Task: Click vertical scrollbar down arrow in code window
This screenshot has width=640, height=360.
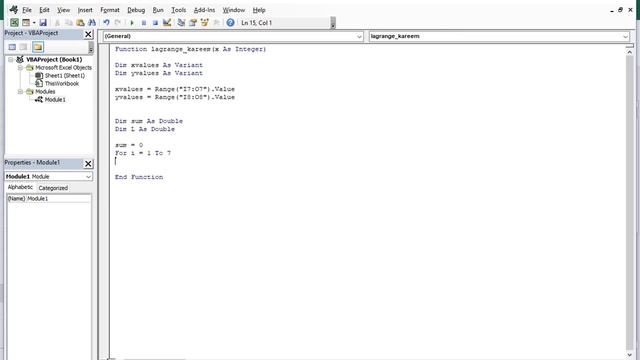Action: coord(629,356)
